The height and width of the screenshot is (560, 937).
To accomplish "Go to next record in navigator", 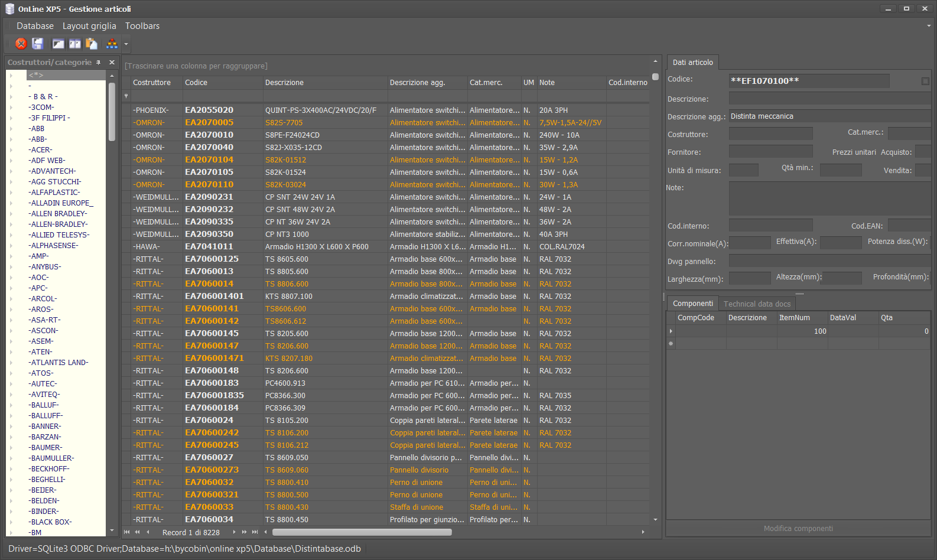I will click(235, 532).
